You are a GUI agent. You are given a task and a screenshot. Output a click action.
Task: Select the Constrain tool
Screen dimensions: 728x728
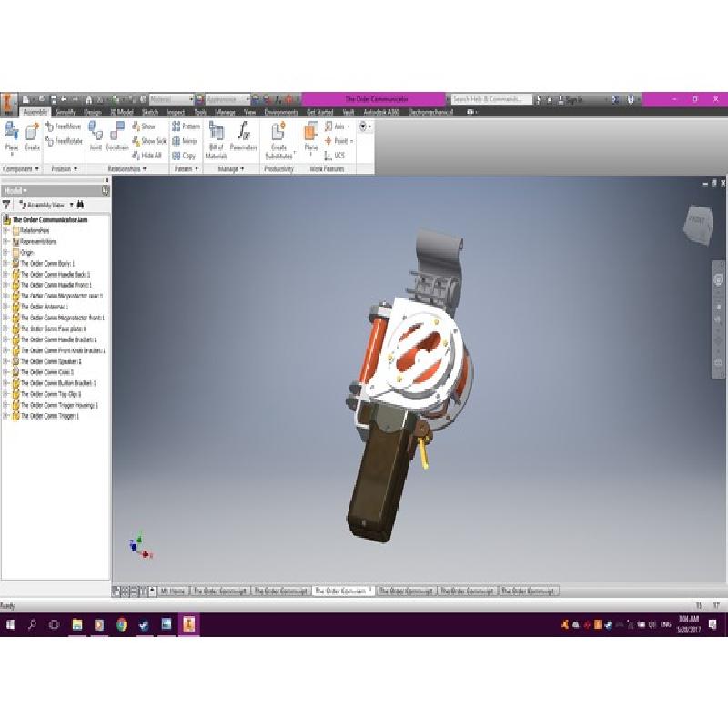[117, 137]
